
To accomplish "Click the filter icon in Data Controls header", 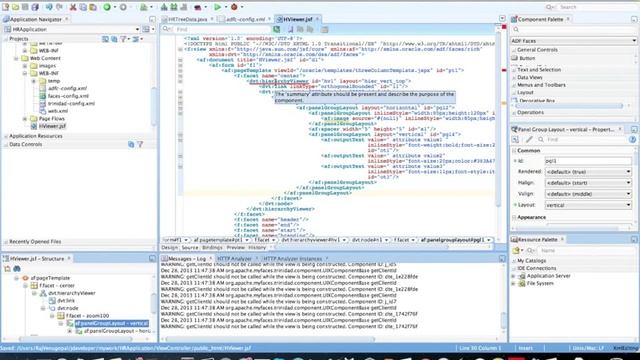I will point(140,144).
